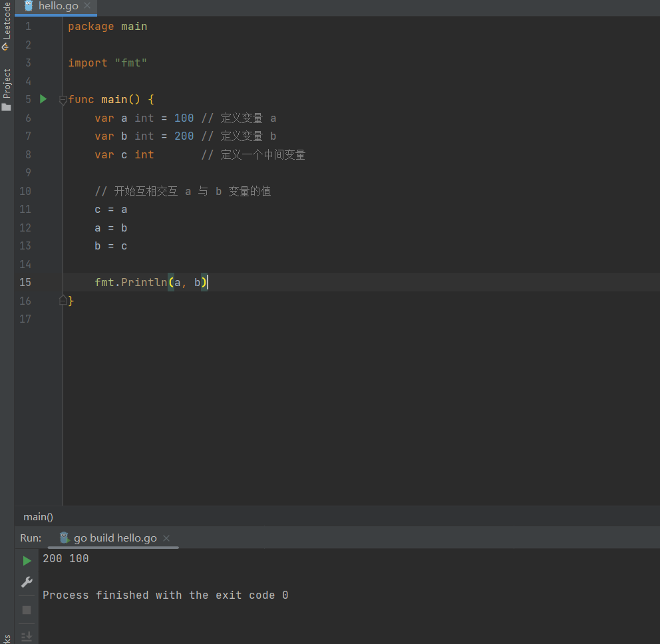The width and height of the screenshot is (660, 644).
Task: Click the value 100 on line 6
Action: 184,118
